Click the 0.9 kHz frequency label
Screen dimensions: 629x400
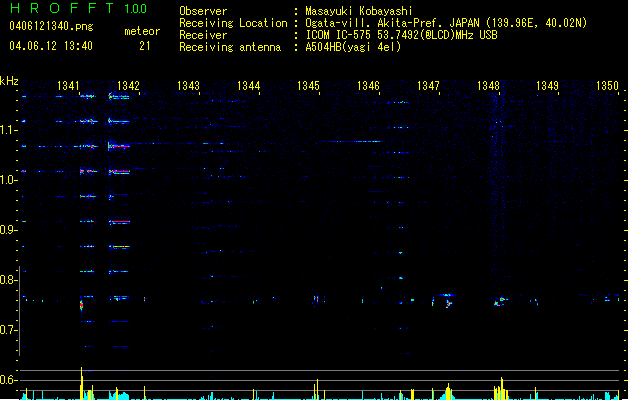(x=8, y=230)
